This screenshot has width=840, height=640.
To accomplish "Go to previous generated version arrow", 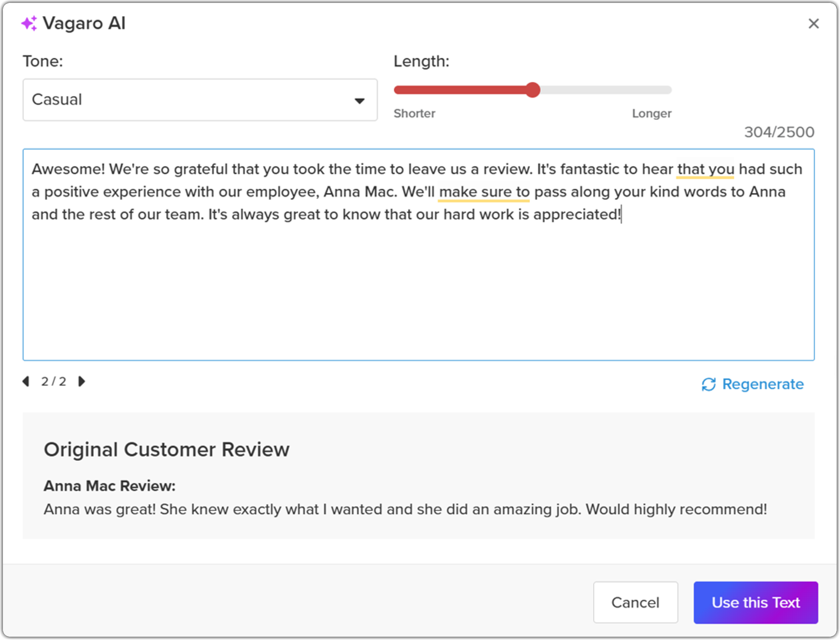I will click(x=26, y=381).
